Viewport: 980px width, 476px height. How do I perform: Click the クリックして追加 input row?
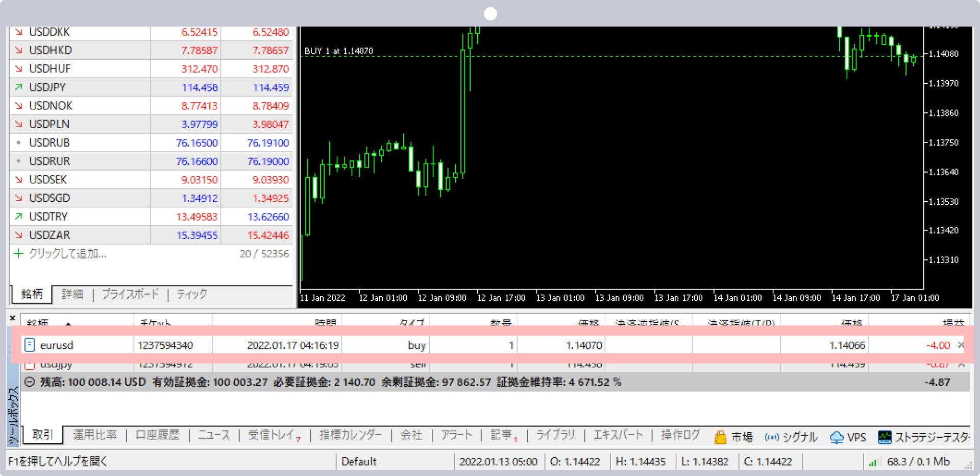[x=151, y=253]
